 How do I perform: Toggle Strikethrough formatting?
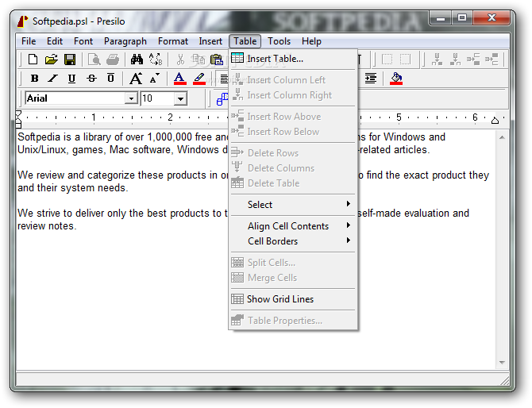point(91,79)
